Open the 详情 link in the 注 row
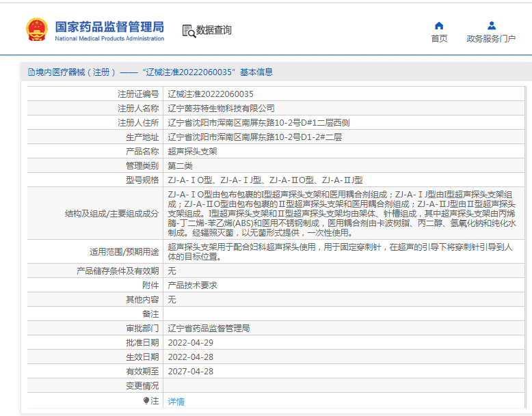This screenshot has height=416, width=532. pos(176,402)
